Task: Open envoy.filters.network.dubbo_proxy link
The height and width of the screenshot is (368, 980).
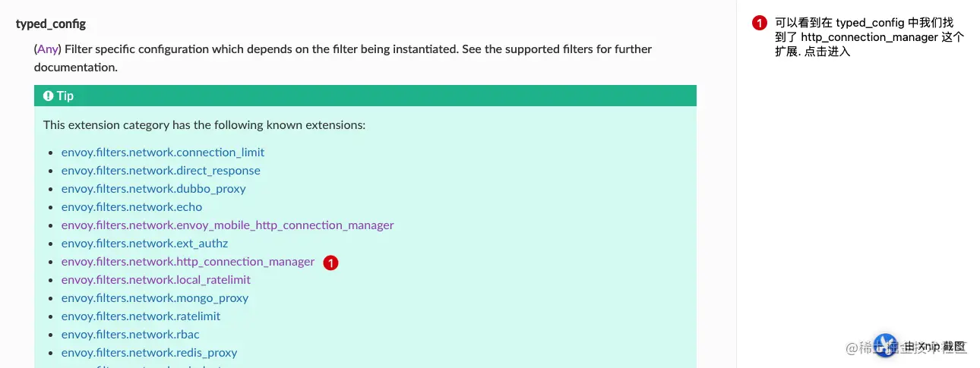Action: [153, 188]
